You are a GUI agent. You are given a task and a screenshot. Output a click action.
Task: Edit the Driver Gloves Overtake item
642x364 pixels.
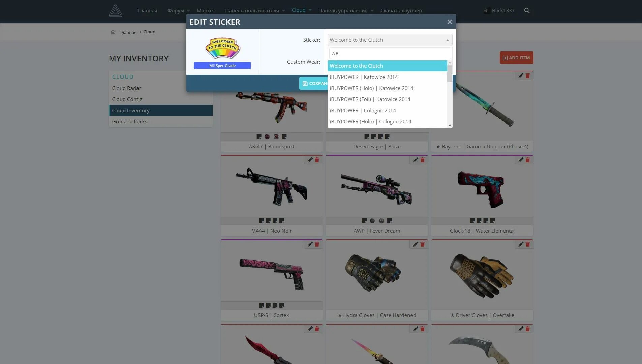pyautogui.click(x=521, y=244)
